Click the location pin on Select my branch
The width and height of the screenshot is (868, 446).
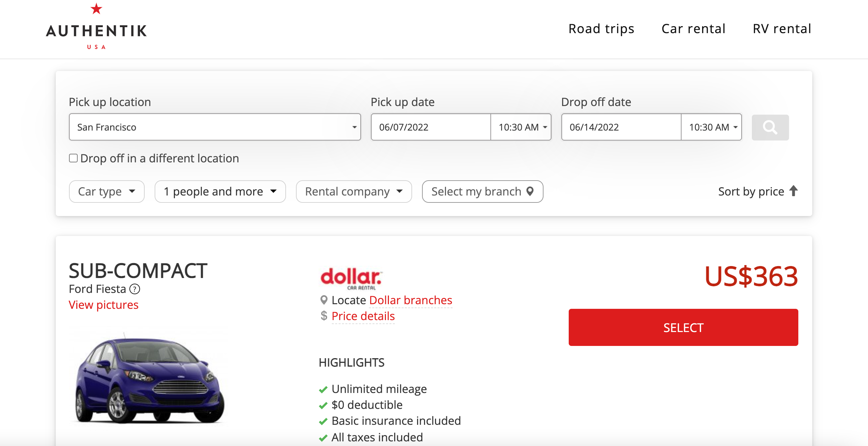[x=530, y=191]
